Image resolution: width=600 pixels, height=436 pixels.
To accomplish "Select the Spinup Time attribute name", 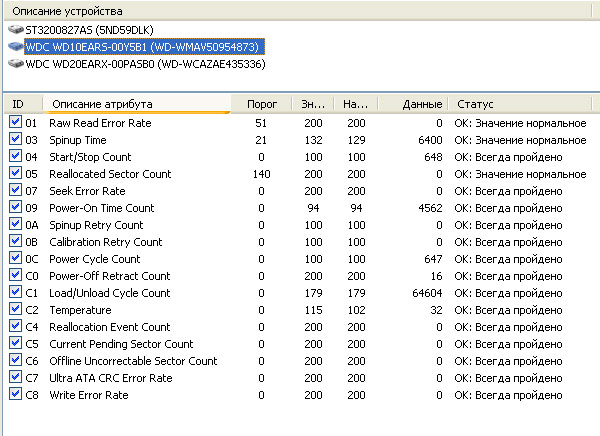I will 78,140.
